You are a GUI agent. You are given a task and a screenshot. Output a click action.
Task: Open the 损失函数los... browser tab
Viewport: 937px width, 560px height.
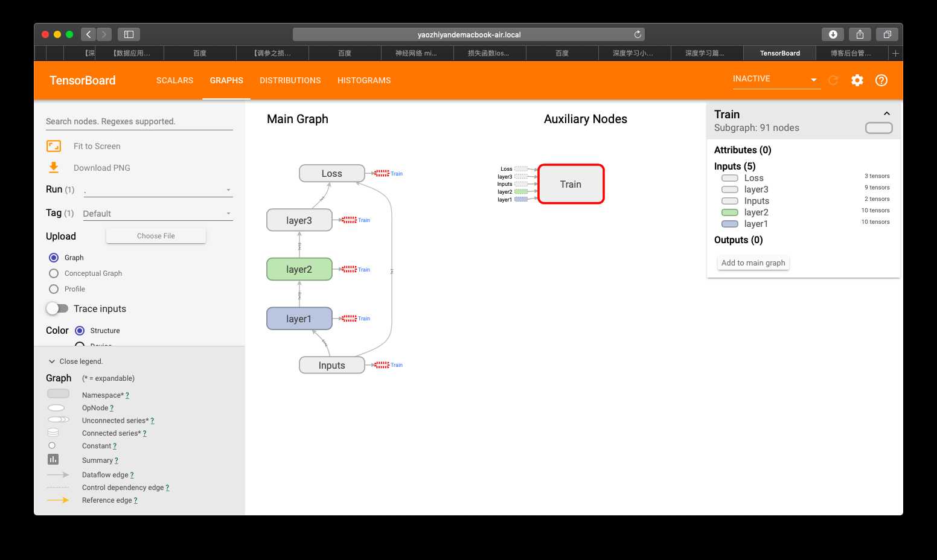tap(489, 53)
